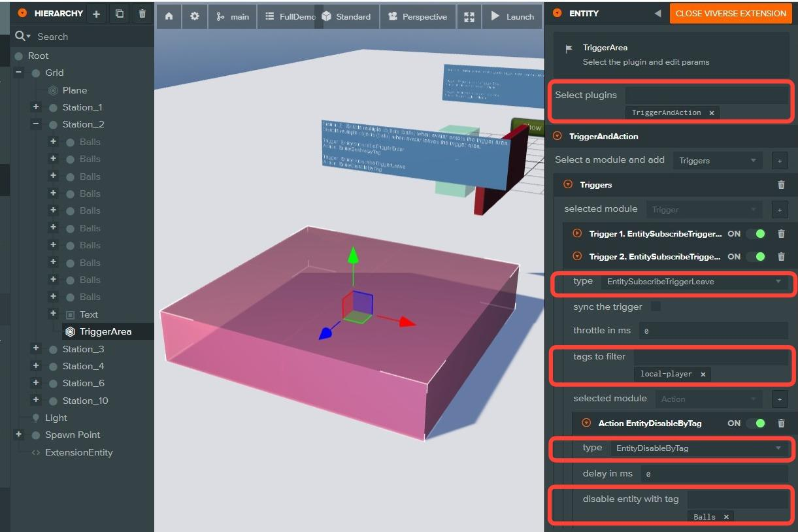Delete the Triggers module with trash icon

tap(781, 185)
